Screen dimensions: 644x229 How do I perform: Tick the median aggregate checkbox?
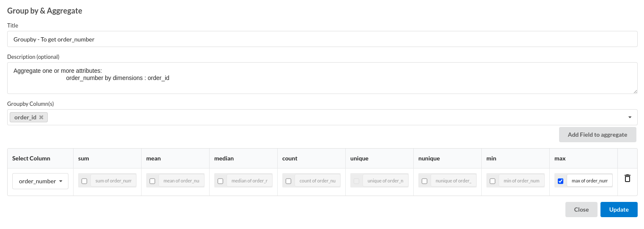pos(221,181)
